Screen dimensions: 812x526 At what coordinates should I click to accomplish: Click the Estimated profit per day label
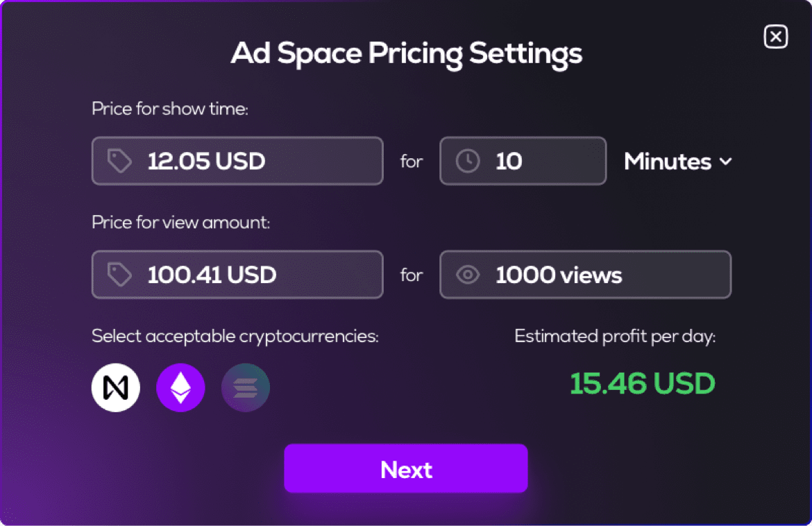(x=616, y=335)
